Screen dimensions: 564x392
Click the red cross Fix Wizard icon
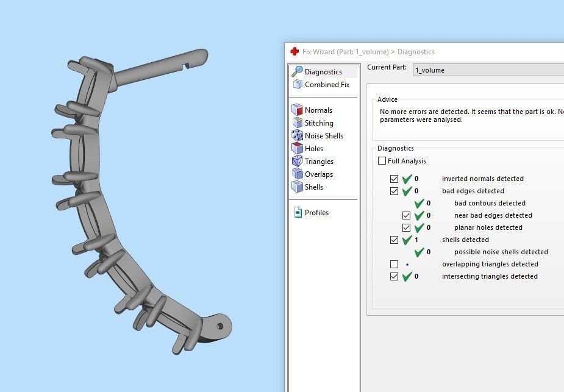coord(294,51)
